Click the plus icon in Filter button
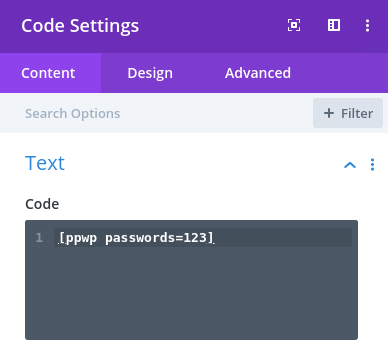This screenshot has width=388, height=364. click(x=329, y=113)
